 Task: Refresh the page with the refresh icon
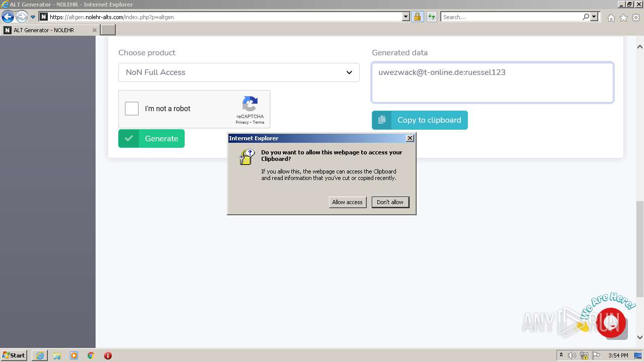pos(432,17)
